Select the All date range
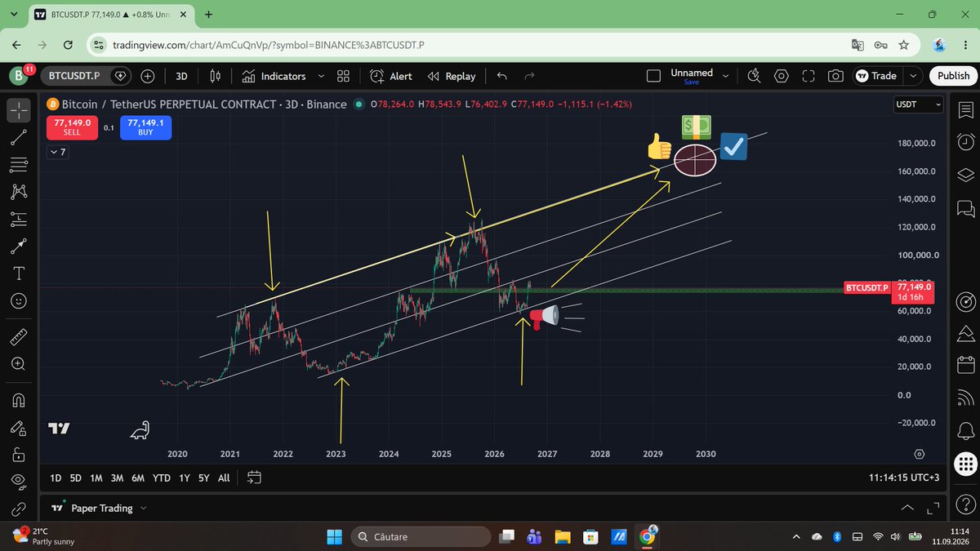 pos(224,478)
